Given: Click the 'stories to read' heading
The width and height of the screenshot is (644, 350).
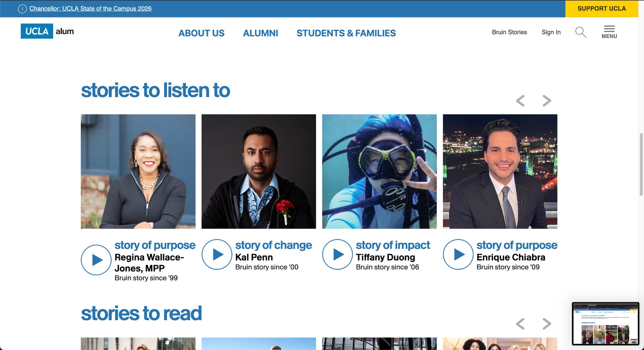Looking at the screenshot, I should coord(141,313).
